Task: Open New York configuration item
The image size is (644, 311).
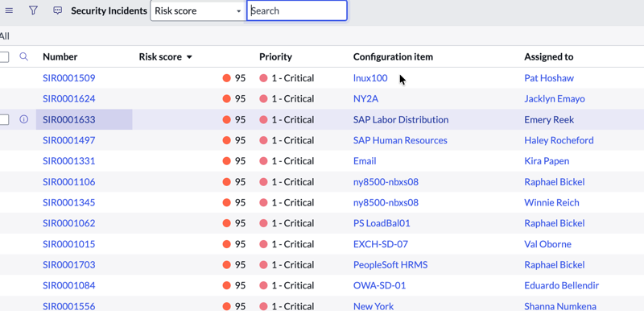Action: [x=374, y=306]
